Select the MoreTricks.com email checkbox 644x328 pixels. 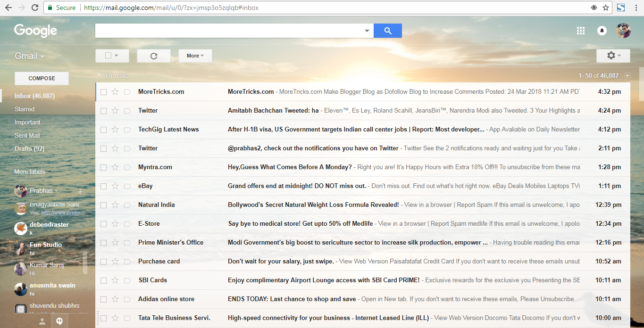103,92
